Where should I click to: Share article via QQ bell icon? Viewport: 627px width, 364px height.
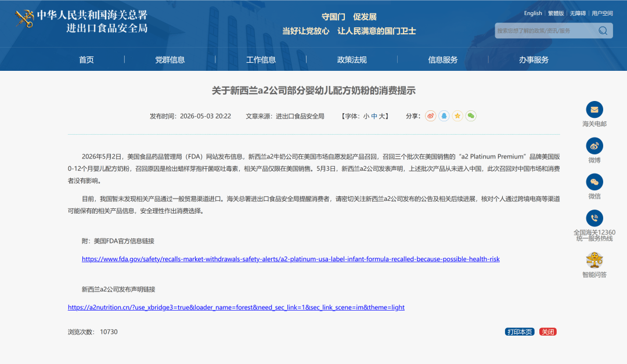(444, 116)
